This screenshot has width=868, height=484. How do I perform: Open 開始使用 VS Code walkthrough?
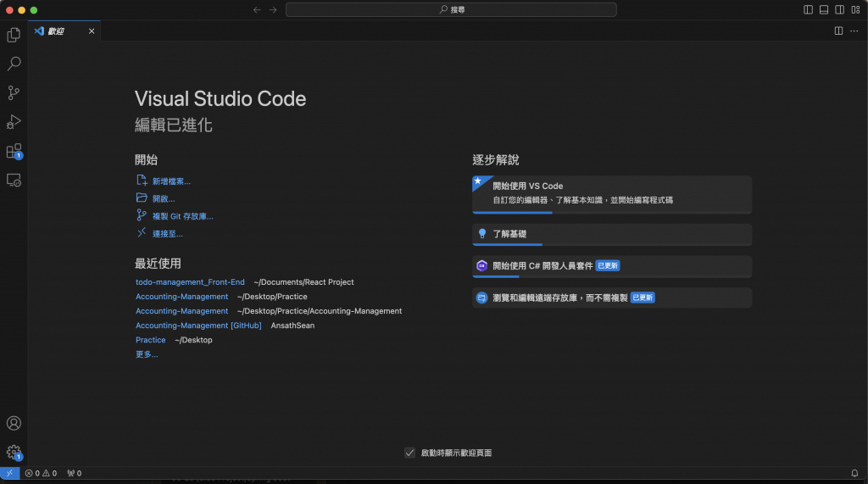click(612, 194)
